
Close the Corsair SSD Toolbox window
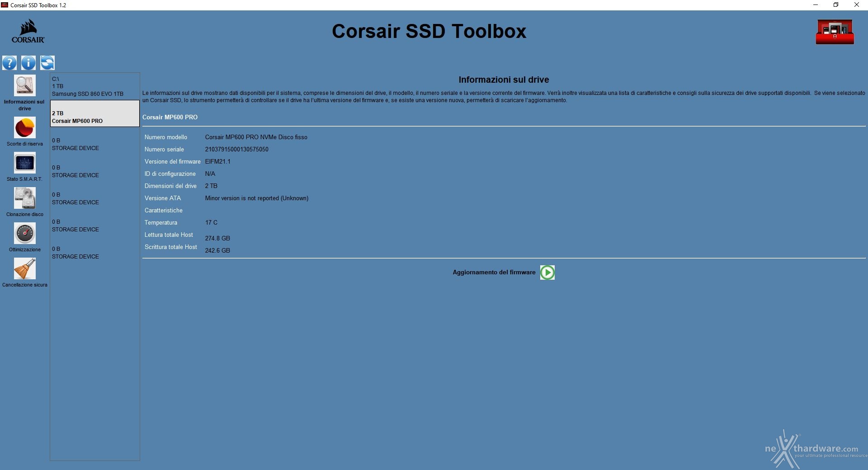click(857, 5)
